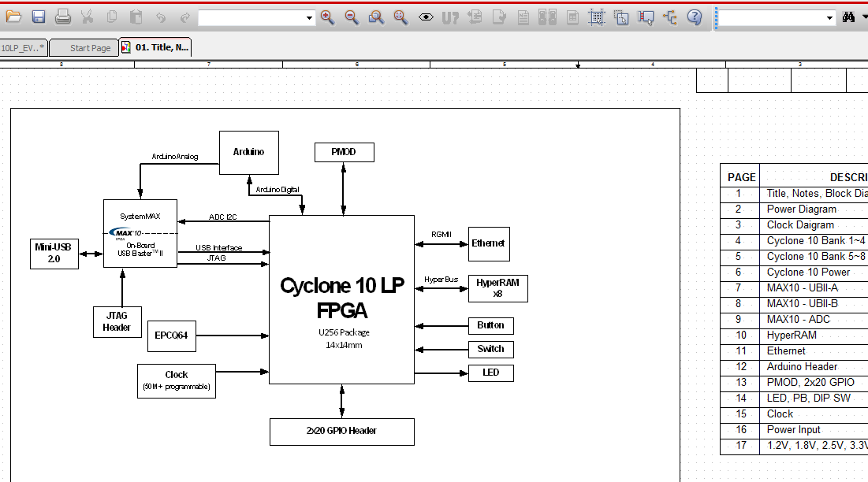The image size is (868, 482).
Task: Click the SystemMAX block
Action: pos(140,233)
